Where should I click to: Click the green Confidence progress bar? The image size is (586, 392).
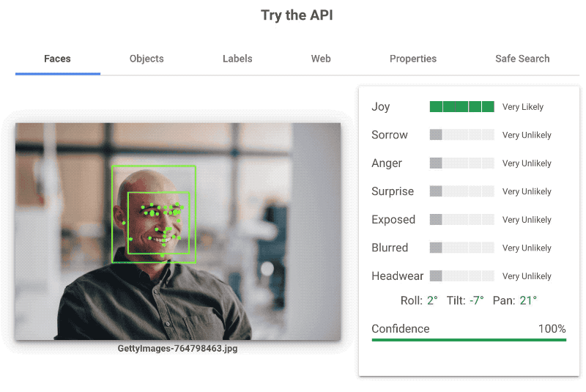tap(469, 340)
